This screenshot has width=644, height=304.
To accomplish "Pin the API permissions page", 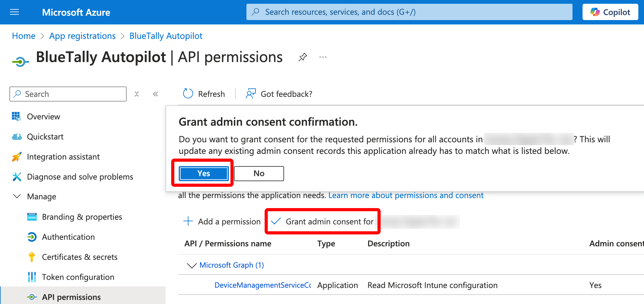I will coord(303,57).
